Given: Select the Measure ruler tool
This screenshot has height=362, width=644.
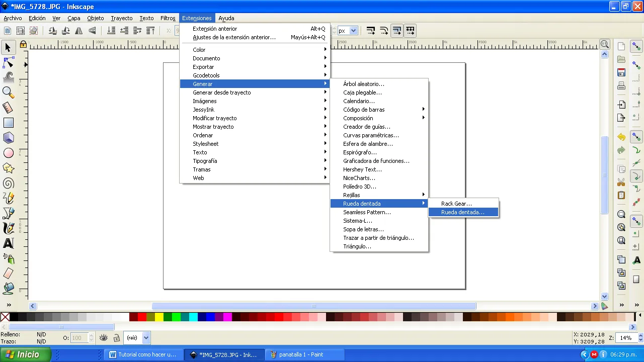Looking at the screenshot, I should click(8, 108).
